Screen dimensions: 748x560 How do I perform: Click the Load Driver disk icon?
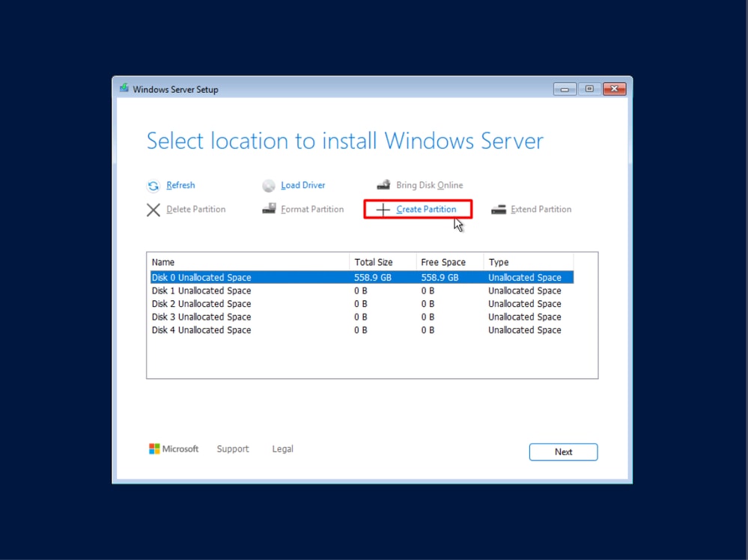pyautogui.click(x=268, y=185)
